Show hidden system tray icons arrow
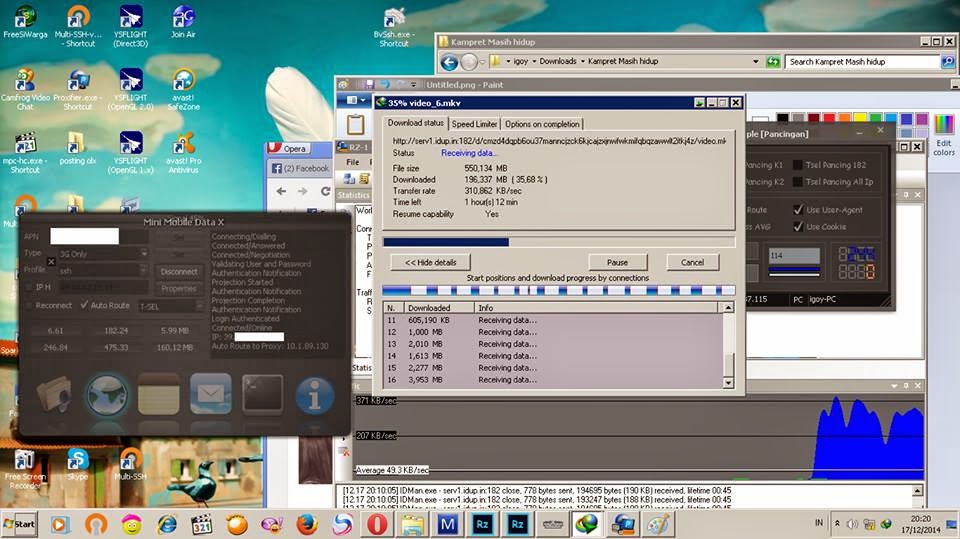The width and height of the screenshot is (960, 539). (837, 524)
